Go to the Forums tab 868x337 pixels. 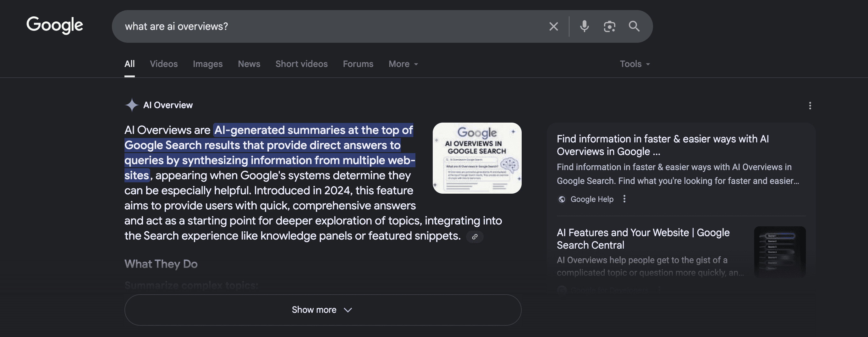pyautogui.click(x=358, y=64)
